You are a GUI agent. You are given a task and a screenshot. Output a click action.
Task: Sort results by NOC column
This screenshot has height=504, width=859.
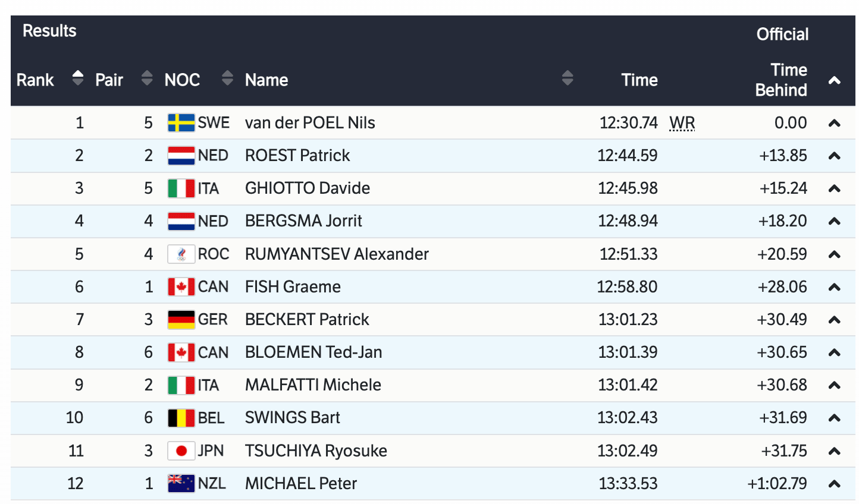click(227, 78)
